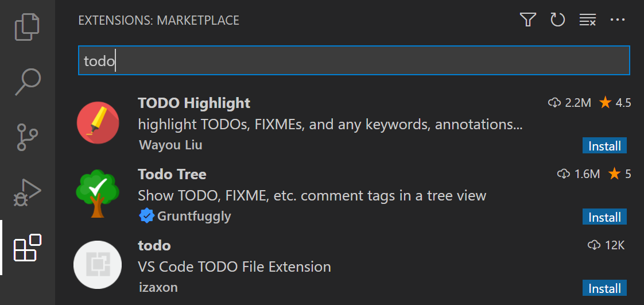Select the Extensions view icon

tap(28, 248)
